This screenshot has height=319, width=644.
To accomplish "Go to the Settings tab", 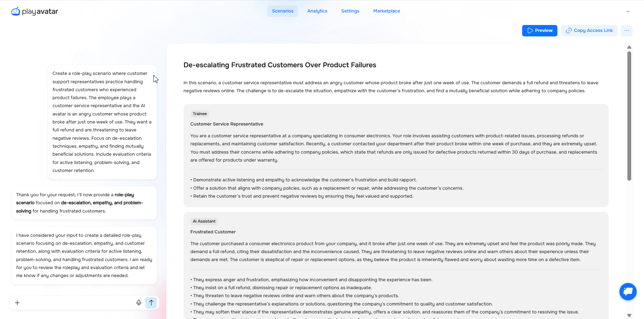I will pos(350,11).
